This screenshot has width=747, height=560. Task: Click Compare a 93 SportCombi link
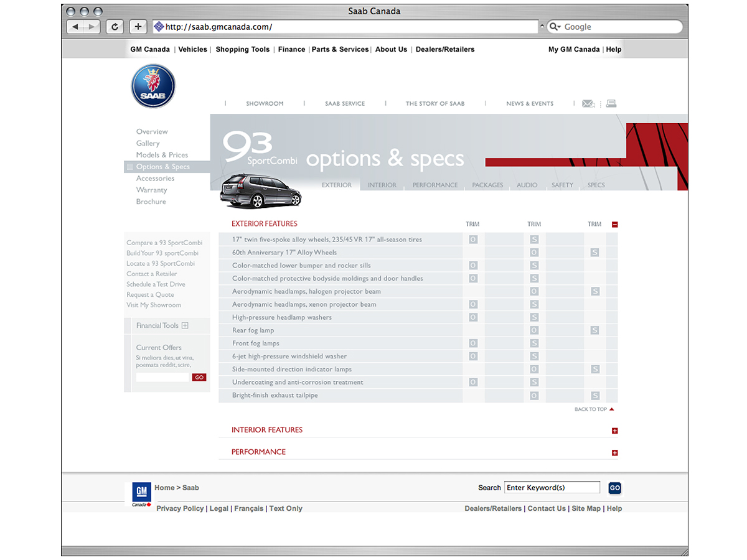tap(164, 243)
